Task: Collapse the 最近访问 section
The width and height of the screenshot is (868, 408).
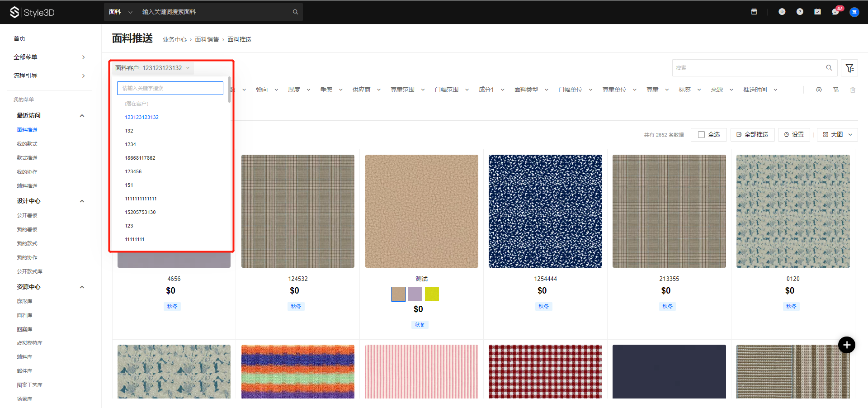Action: coord(82,115)
